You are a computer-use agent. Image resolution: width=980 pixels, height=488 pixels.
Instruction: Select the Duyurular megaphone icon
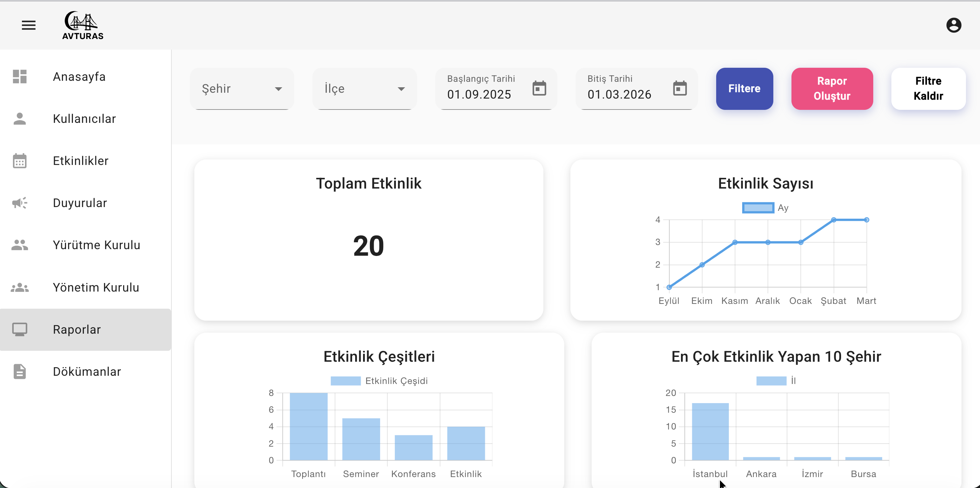[x=20, y=203]
